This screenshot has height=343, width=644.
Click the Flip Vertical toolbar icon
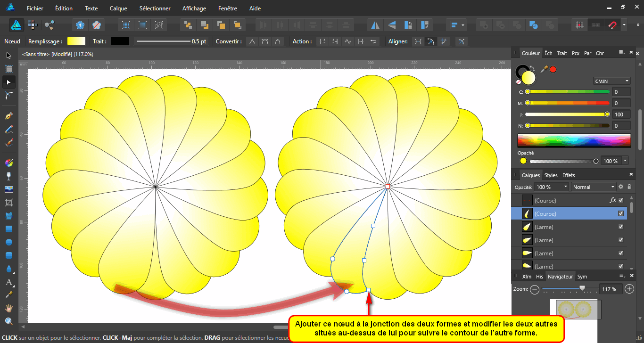[x=392, y=24]
